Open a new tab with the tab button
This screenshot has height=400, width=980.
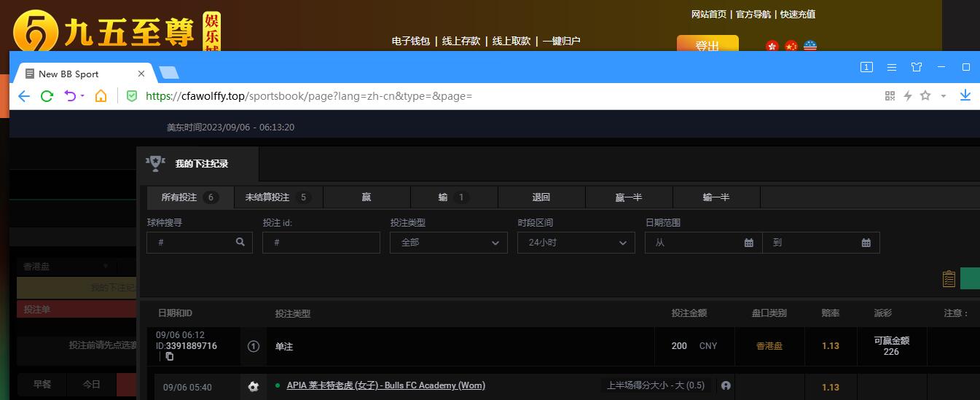pos(169,72)
